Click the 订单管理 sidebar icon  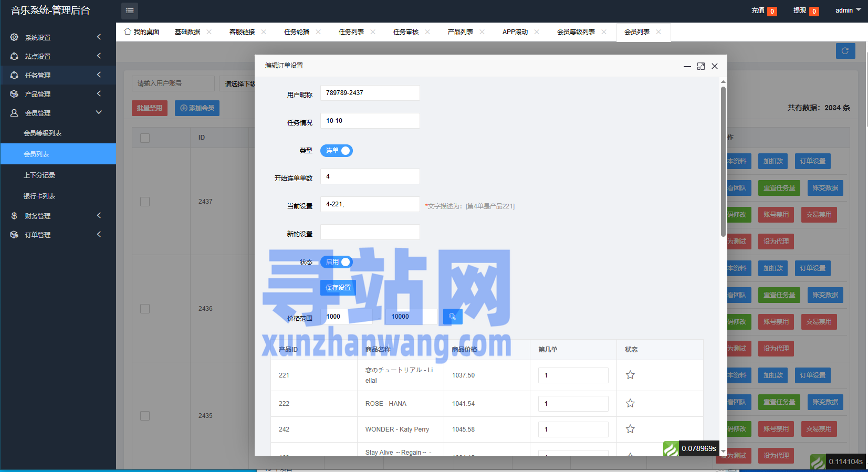tap(14, 235)
